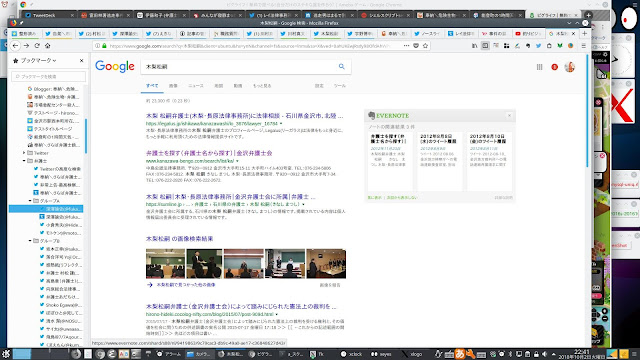Viewport: 640px width, 360px height.
Task: Open the Firefox Library icon
Action: tap(474, 46)
